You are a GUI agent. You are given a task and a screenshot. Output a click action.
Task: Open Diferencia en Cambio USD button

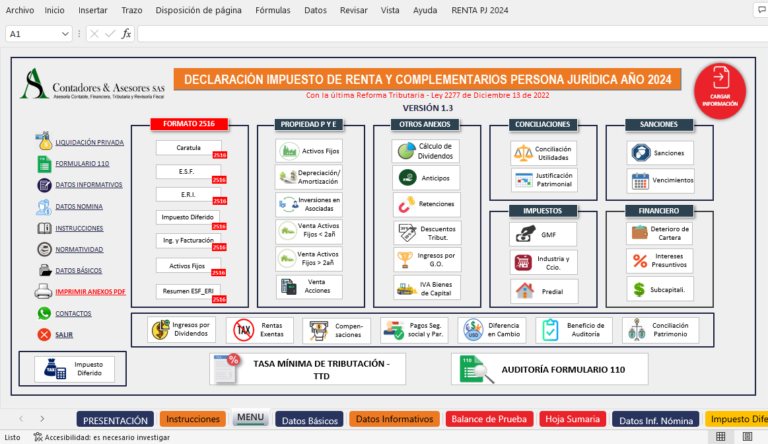tap(492, 330)
